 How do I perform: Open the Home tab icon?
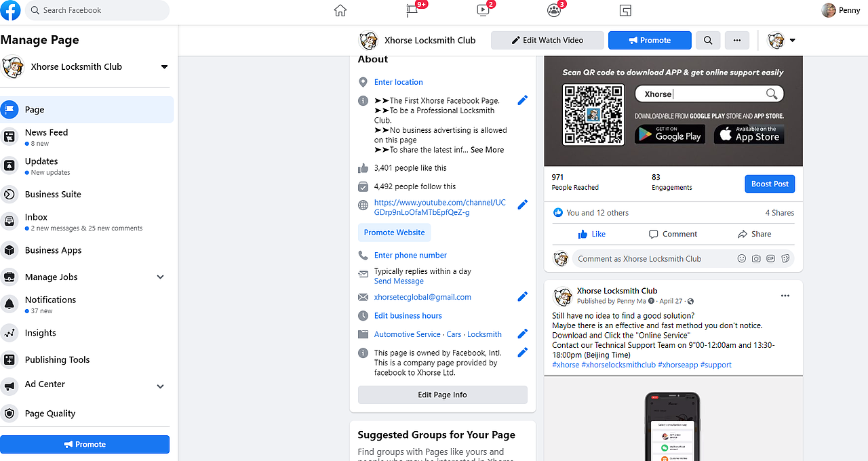point(340,10)
